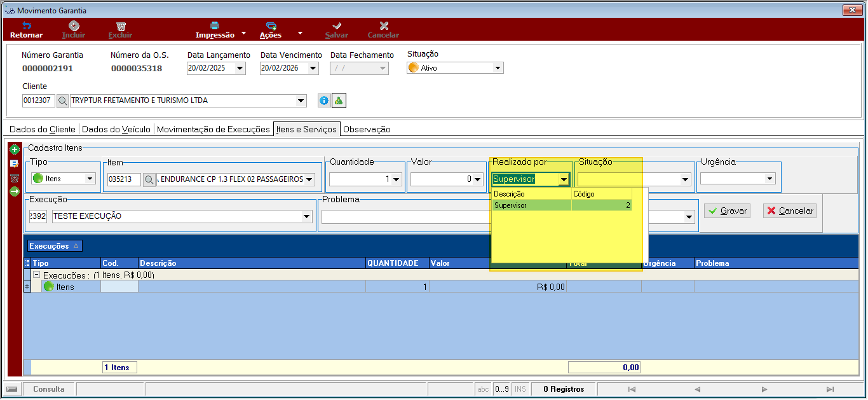
Task: Open the Item description dropdown
Action: pos(309,179)
